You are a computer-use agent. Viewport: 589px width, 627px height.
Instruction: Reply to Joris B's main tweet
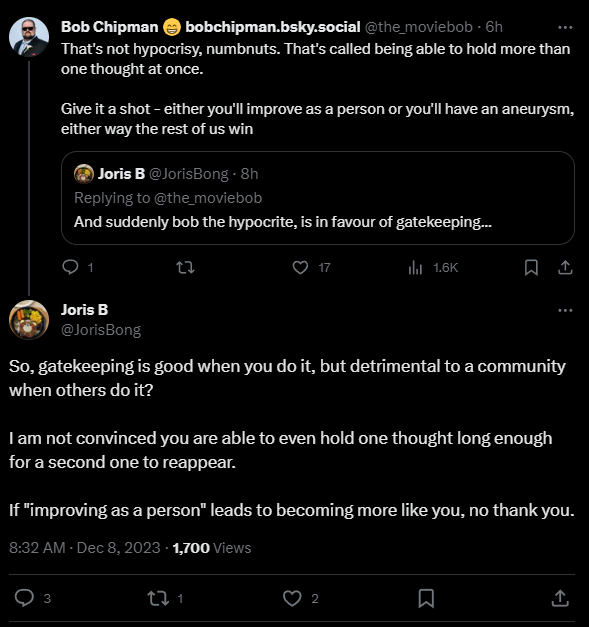point(24,598)
